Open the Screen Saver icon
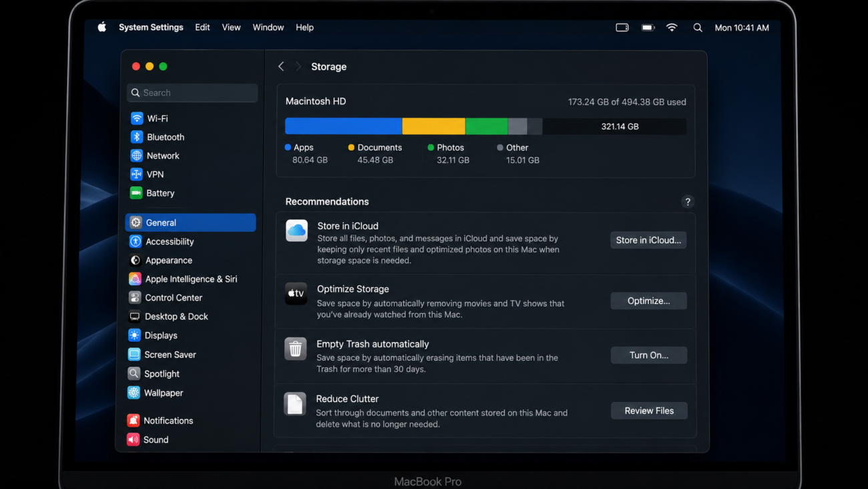The height and width of the screenshot is (489, 868). [x=134, y=355]
